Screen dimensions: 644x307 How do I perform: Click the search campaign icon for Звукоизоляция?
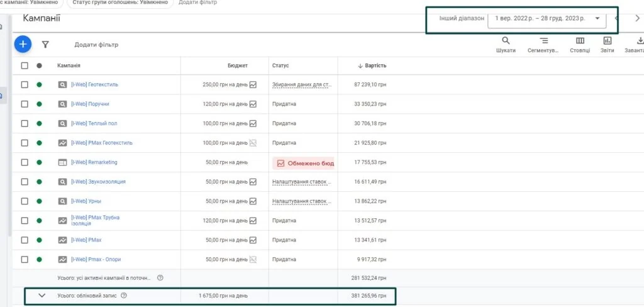(x=62, y=182)
